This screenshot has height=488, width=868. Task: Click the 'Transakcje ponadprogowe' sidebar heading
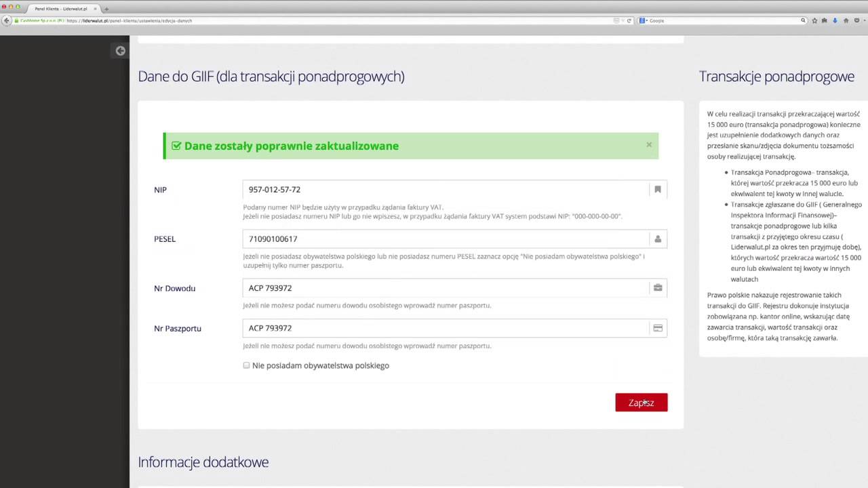pos(776,77)
